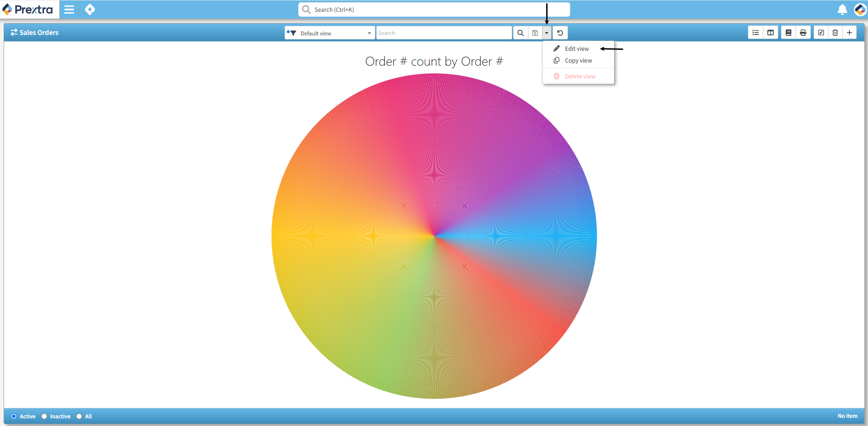
Task: Collapse the view options dropdown arrow
Action: coord(547,33)
